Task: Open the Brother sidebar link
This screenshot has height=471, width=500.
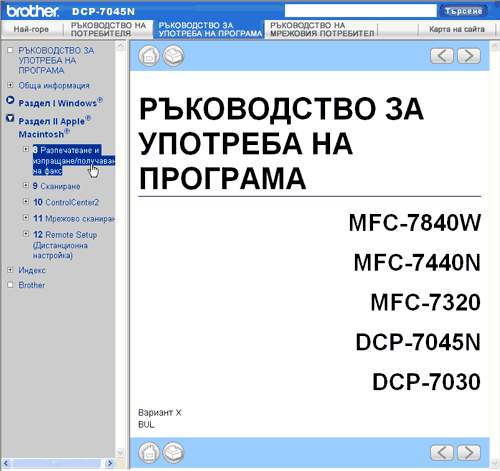Action: (32, 285)
